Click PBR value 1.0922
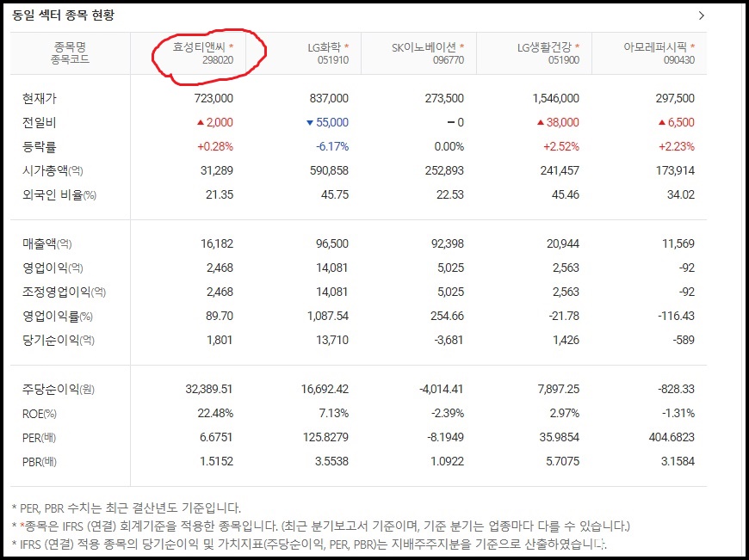This screenshot has width=749, height=560. click(445, 462)
